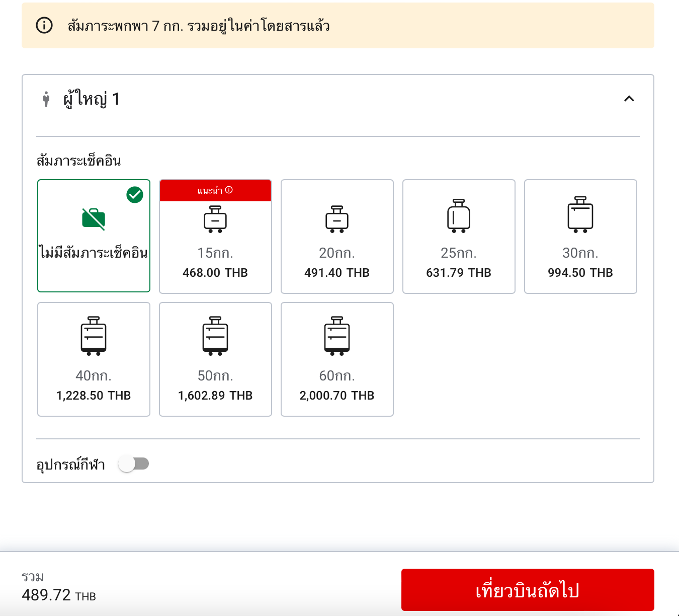Click the green checkmark on selected baggage option
This screenshot has width=679, height=616.
click(x=134, y=193)
